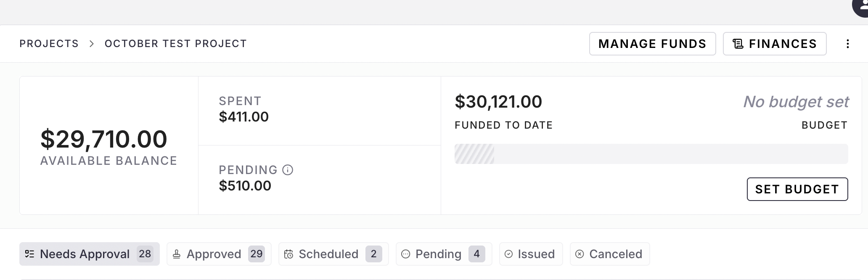Click the funded budget progress bar
This screenshot has height=280, width=868.
(651, 154)
